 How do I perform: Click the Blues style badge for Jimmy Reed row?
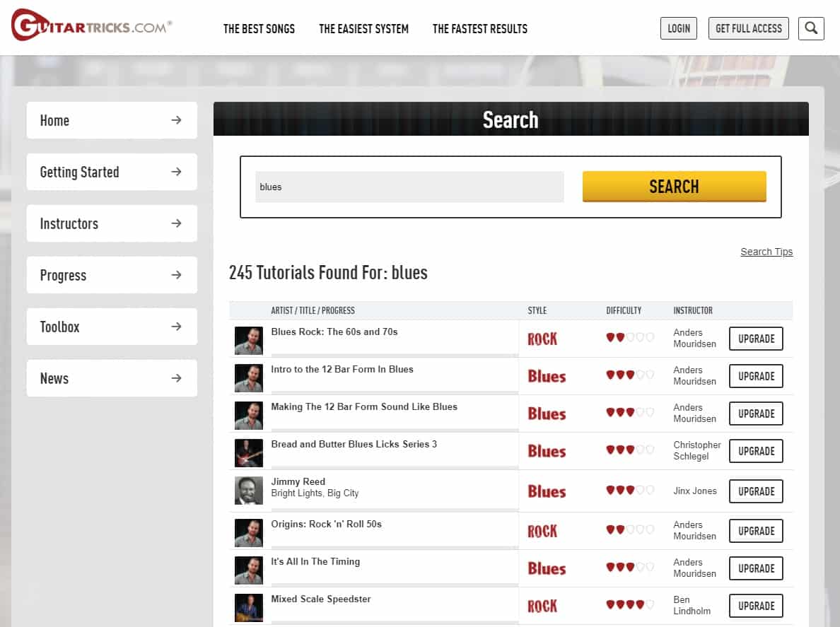click(547, 491)
